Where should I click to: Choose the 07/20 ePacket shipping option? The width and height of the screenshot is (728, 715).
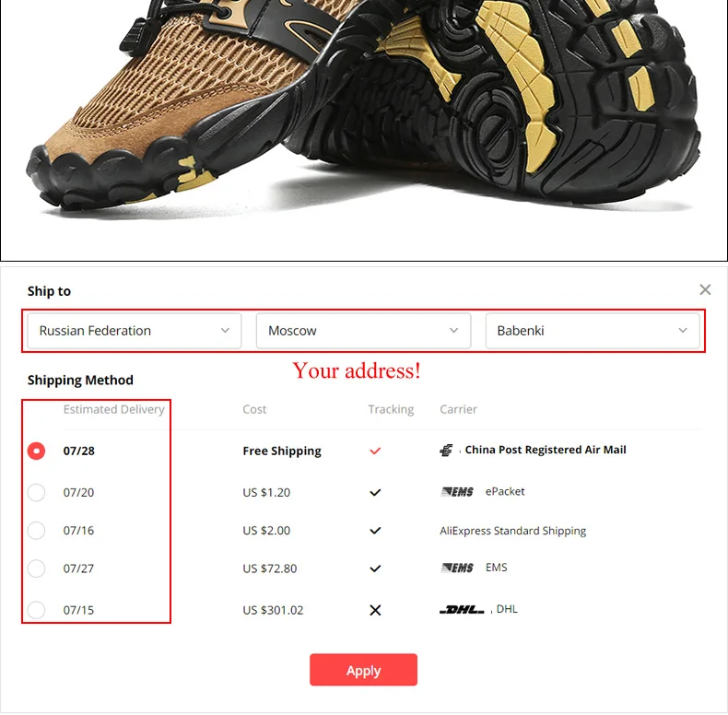pyautogui.click(x=36, y=493)
